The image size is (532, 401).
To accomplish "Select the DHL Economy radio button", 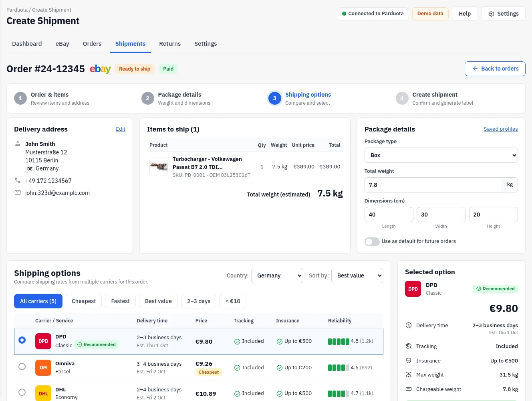I will [22, 392].
